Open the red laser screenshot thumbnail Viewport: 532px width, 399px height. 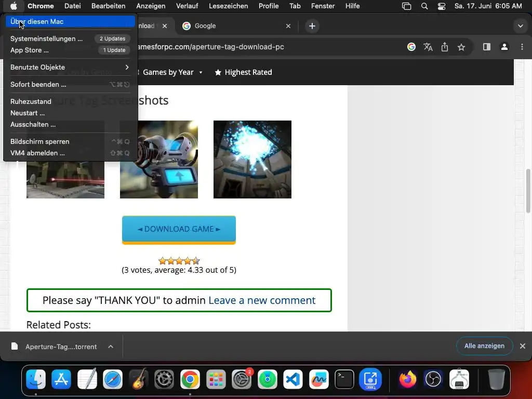point(65,179)
